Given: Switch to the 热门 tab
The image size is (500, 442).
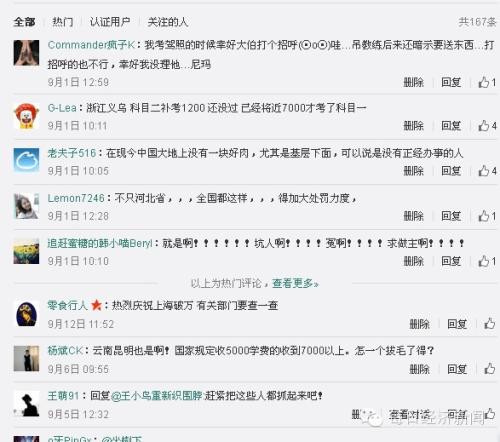Looking at the screenshot, I should [63, 22].
